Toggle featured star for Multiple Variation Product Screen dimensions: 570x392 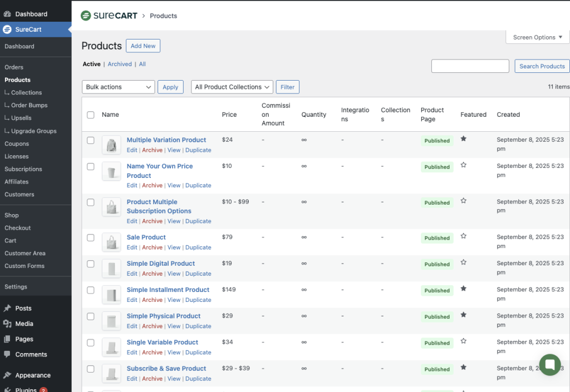(463, 139)
